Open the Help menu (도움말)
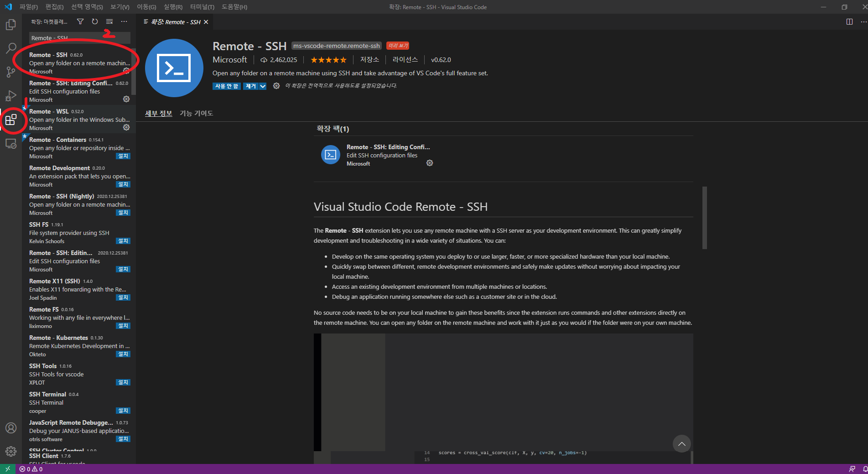 [x=234, y=7]
